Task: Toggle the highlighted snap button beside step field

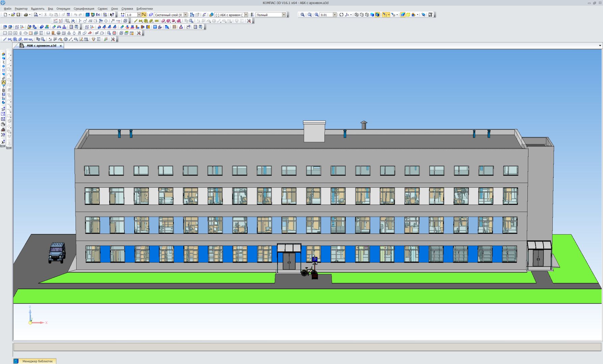Action: (x=144, y=15)
